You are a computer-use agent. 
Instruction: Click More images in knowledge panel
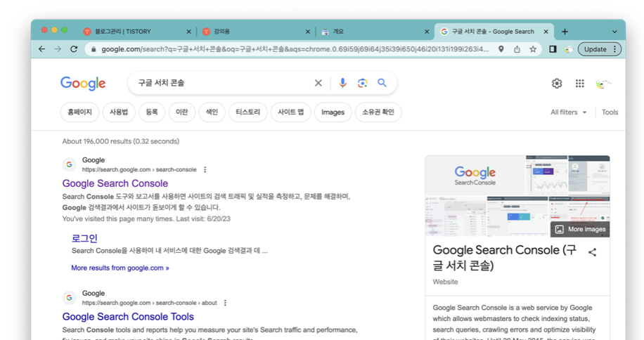[x=580, y=230]
